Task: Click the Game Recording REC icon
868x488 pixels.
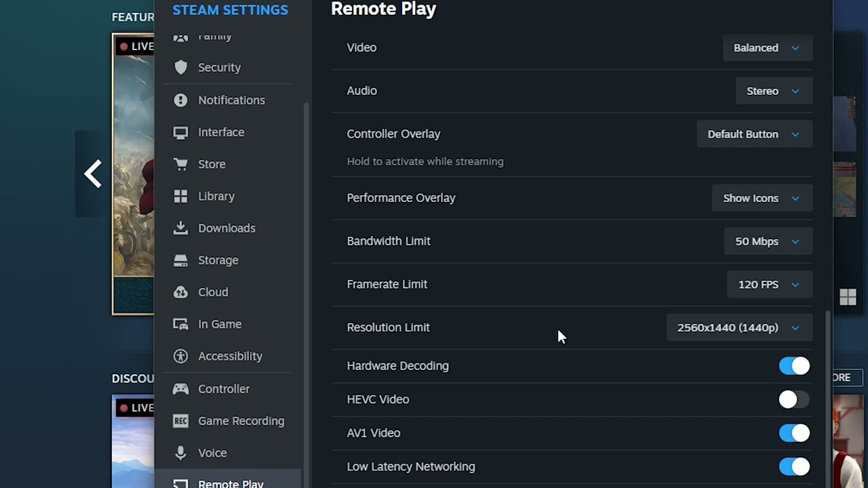Action: [180, 421]
